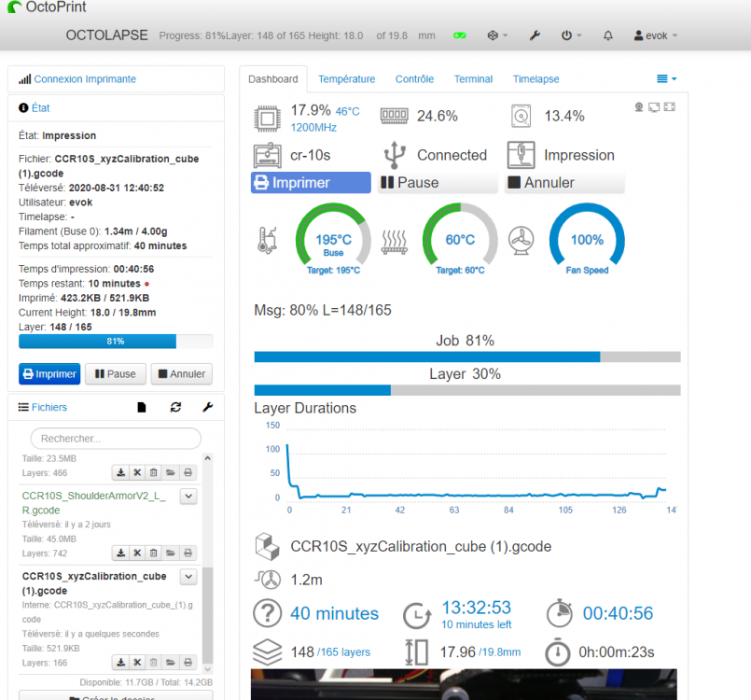
Task: Toggle webcam view icon on dashboard
Action: coord(638,106)
